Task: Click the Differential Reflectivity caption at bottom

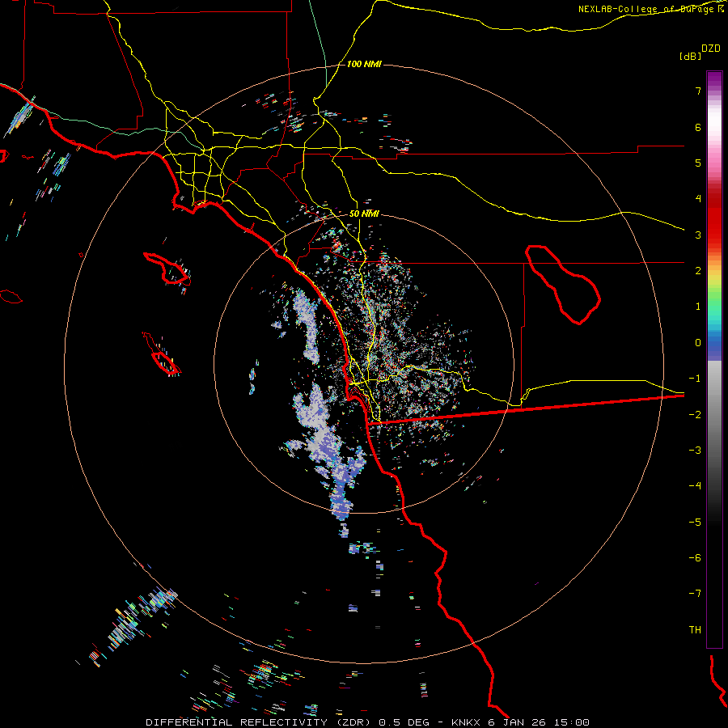Action: tap(368, 722)
